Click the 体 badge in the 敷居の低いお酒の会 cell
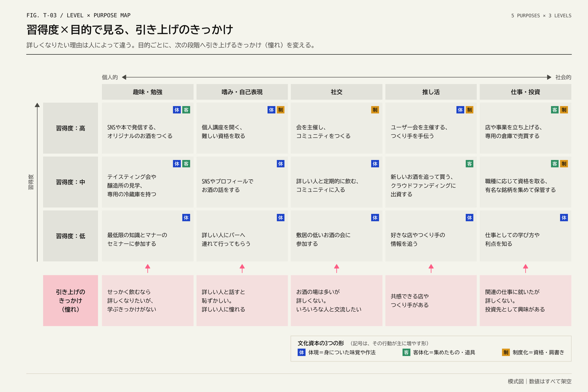The width and height of the screenshot is (588, 392). click(375, 218)
